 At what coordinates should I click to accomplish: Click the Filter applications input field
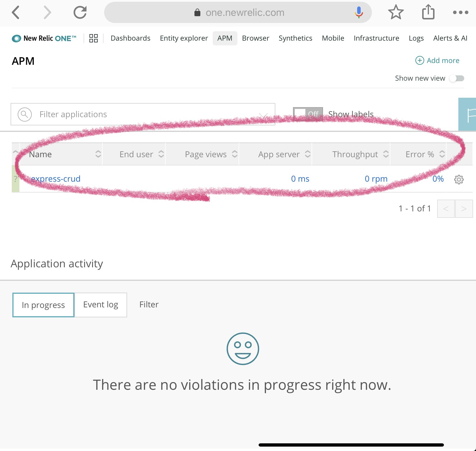(143, 114)
